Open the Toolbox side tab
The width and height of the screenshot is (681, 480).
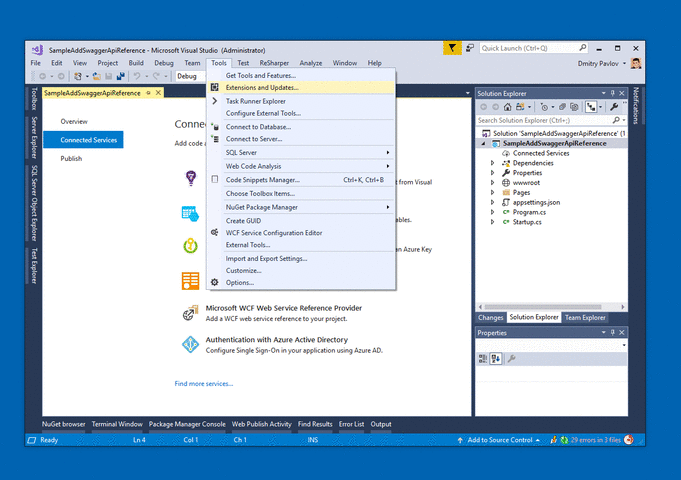tap(34, 99)
